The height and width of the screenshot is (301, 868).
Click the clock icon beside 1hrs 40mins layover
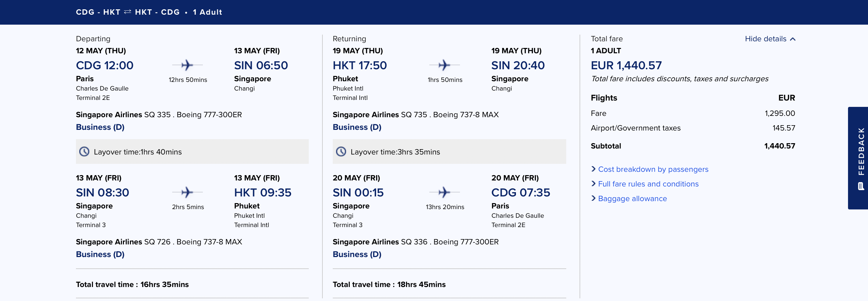tap(84, 152)
